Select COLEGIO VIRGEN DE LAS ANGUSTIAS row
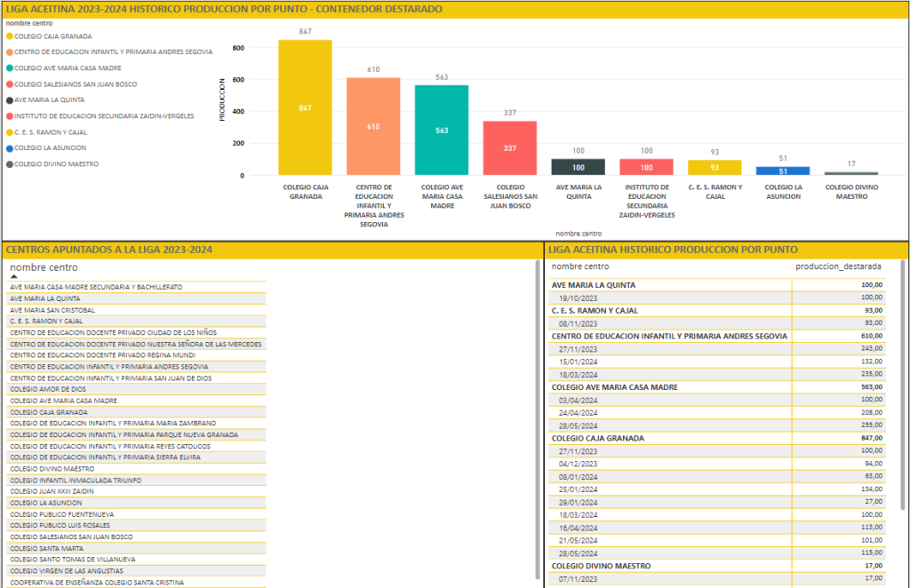This screenshot has width=910, height=588. [137, 571]
